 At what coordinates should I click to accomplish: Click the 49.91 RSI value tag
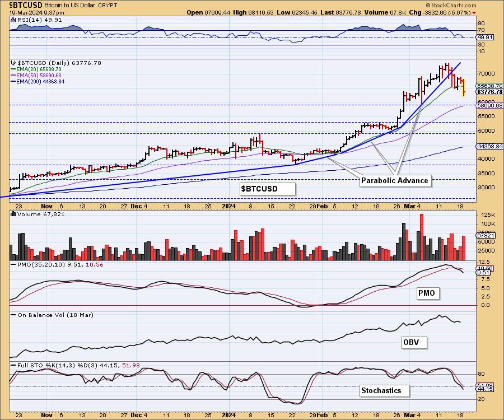485,38
